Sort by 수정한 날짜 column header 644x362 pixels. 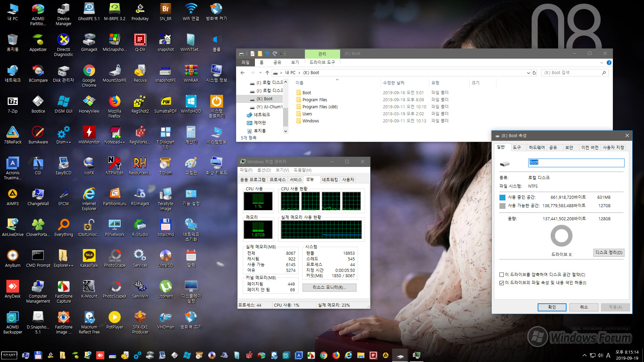click(x=393, y=83)
